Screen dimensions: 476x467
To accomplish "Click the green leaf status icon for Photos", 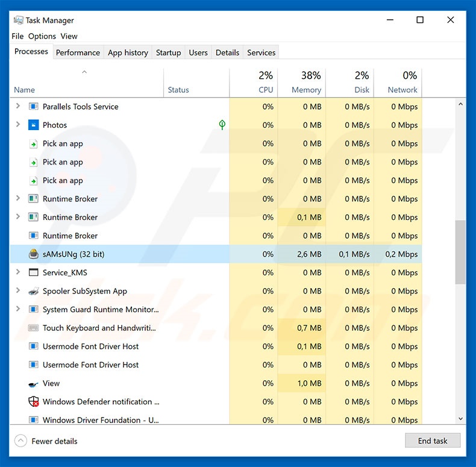I will pyautogui.click(x=222, y=125).
